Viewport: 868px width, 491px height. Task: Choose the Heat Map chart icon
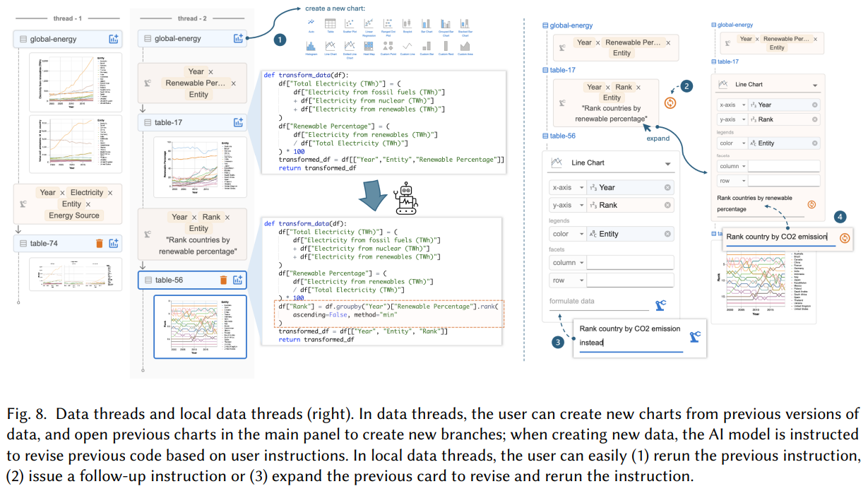coord(369,46)
